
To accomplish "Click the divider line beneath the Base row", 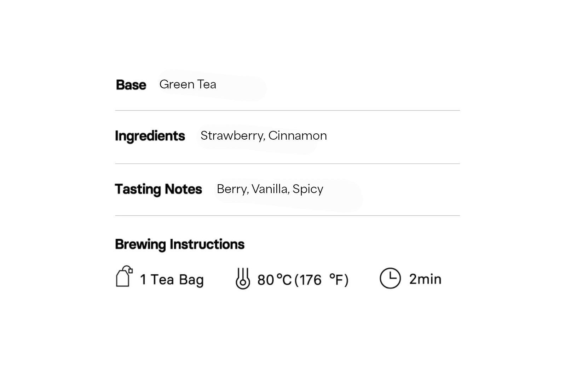I will pyautogui.click(x=287, y=111).
